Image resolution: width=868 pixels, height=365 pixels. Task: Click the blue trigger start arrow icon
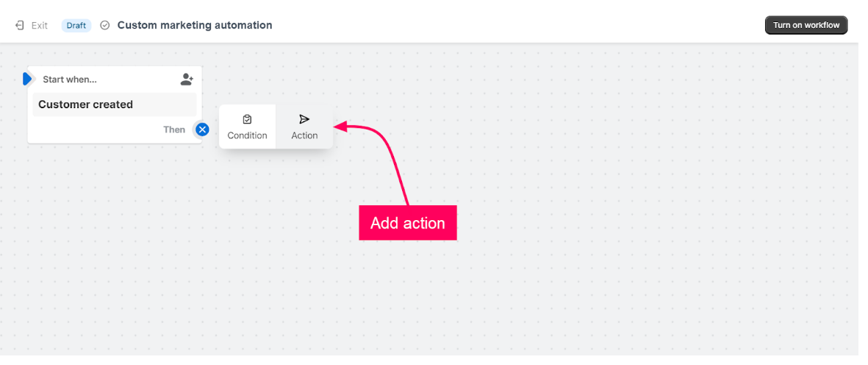point(27,79)
